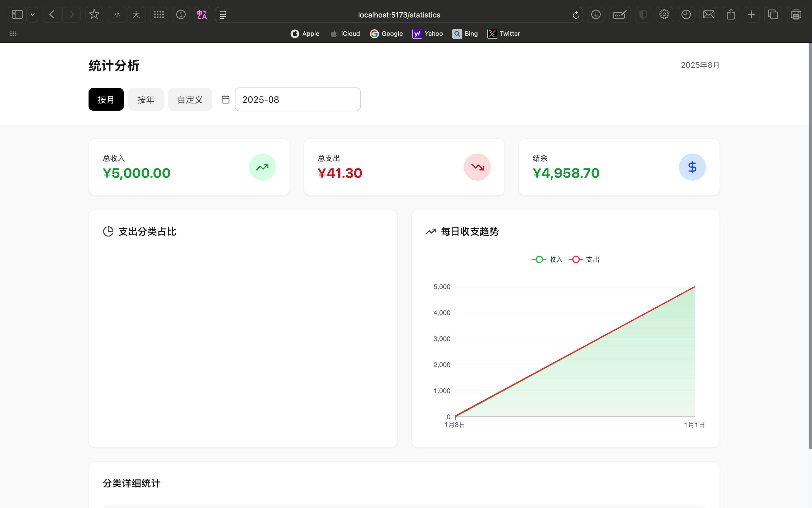The height and width of the screenshot is (508, 812).
Task: Open a new tab with plus icon
Action: (x=752, y=14)
